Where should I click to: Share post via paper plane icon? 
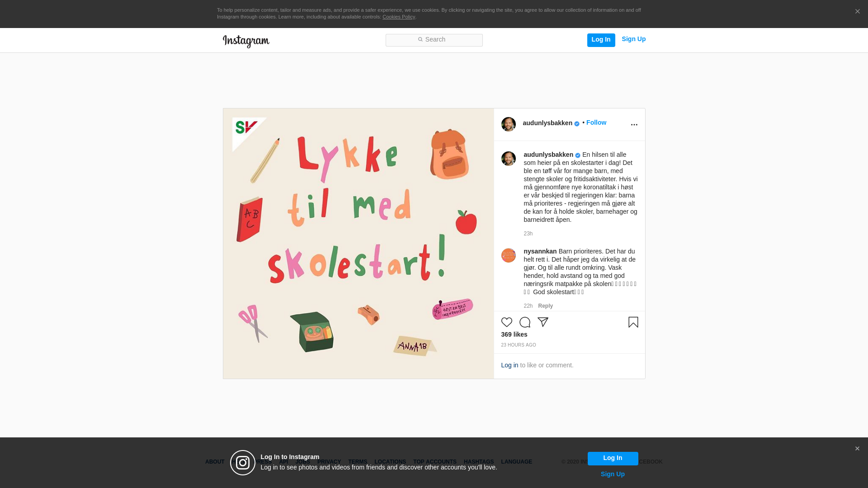542,322
